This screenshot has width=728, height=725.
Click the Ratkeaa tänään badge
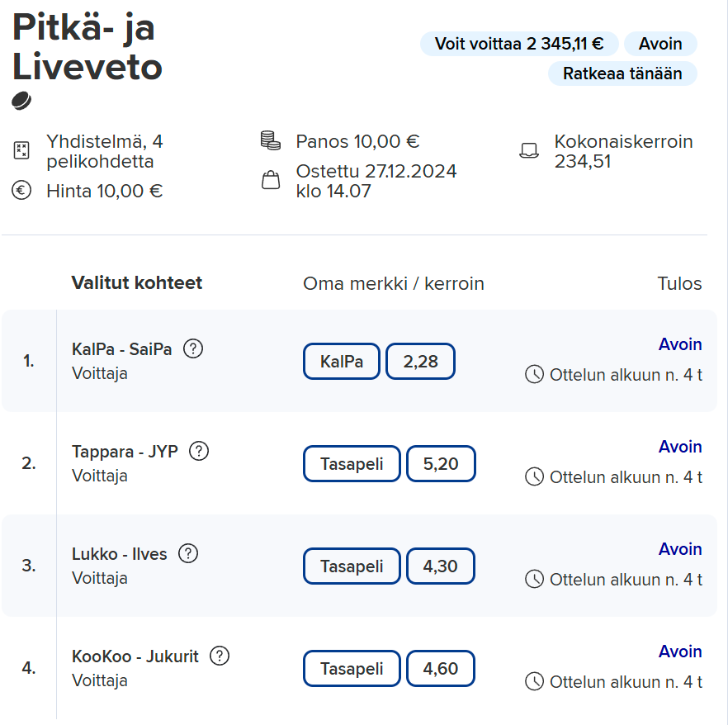click(x=622, y=73)
